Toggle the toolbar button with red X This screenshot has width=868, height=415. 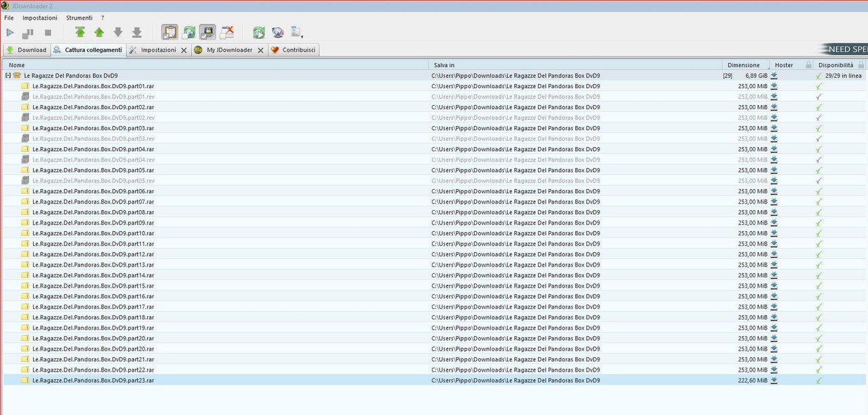227,32
